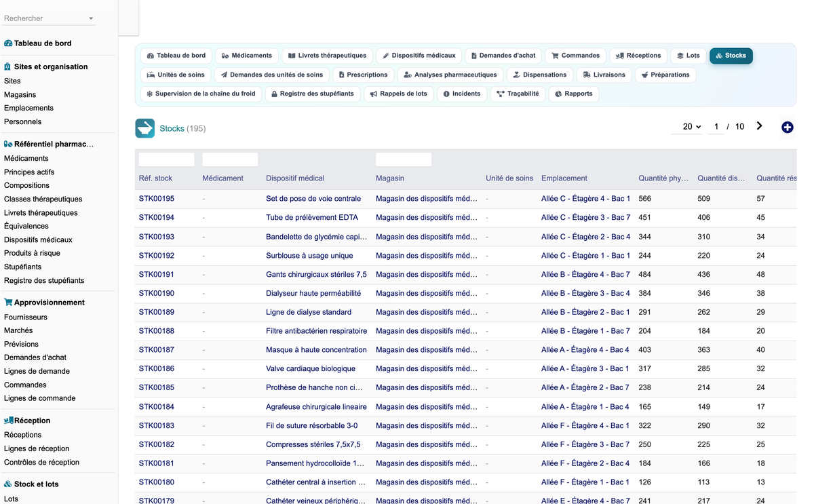Open stock record STK00195
814x504 pixels.
pos(157,199)
